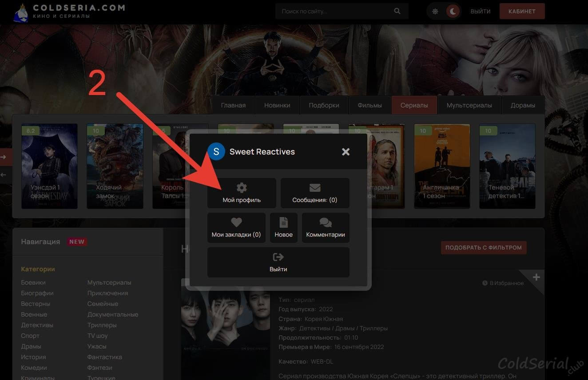The width and height of the screenshot is (588, 380).
Task: Select Биографии category
Action: [37, 293]
